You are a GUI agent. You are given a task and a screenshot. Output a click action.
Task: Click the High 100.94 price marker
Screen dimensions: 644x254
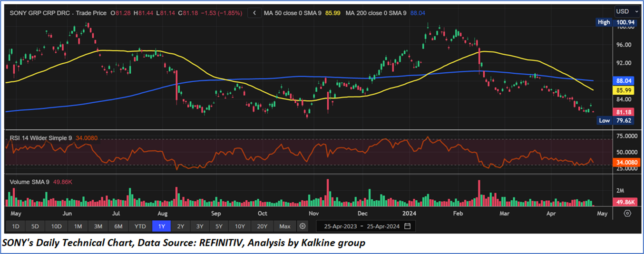615,22
